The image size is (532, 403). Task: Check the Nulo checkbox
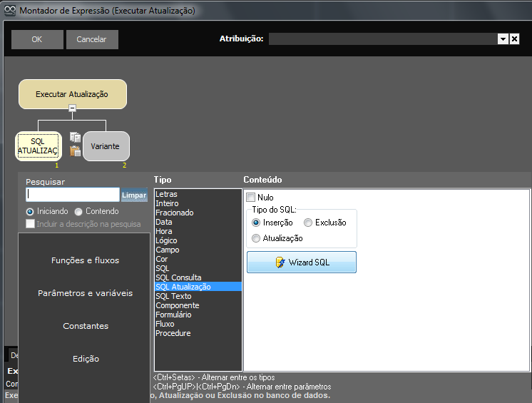[x=251, y=197]
